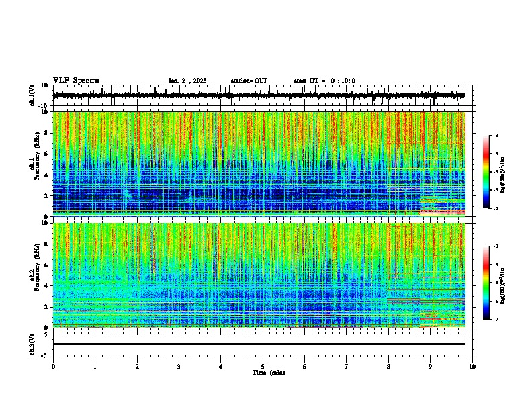This screenshot has width=532, height=411.
Task: Click time axis tick label 3
Action: pyautogui.click(x=179, y=367)
